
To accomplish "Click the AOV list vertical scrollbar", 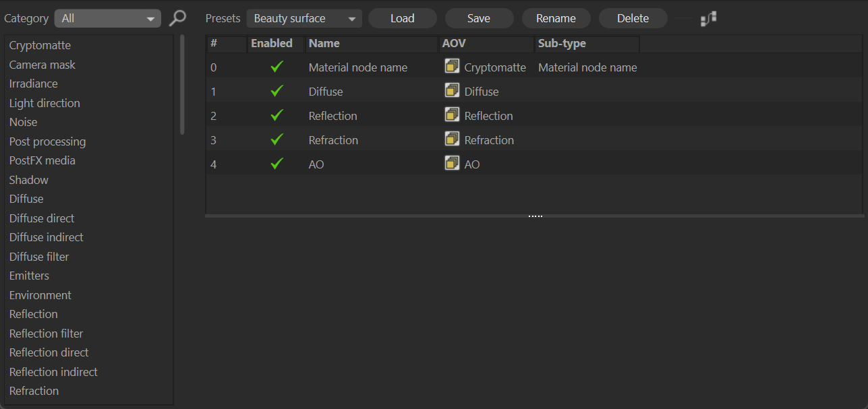I will tap(182, 84).
